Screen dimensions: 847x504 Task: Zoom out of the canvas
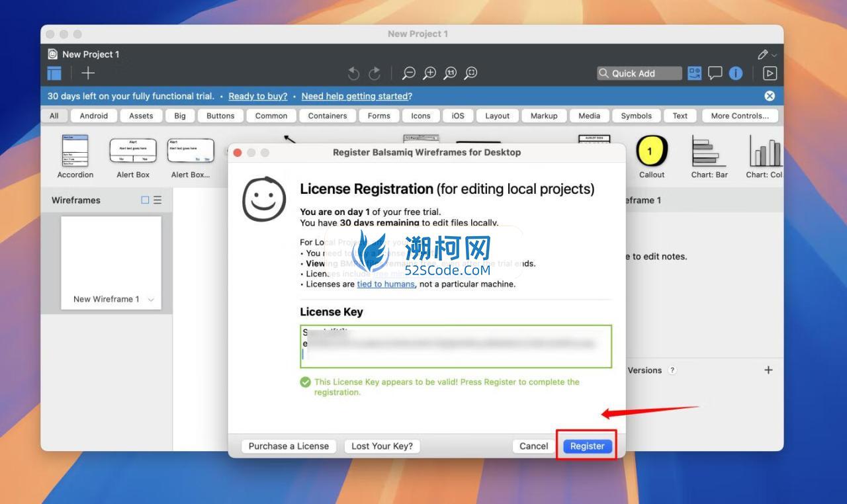point(409,73)
